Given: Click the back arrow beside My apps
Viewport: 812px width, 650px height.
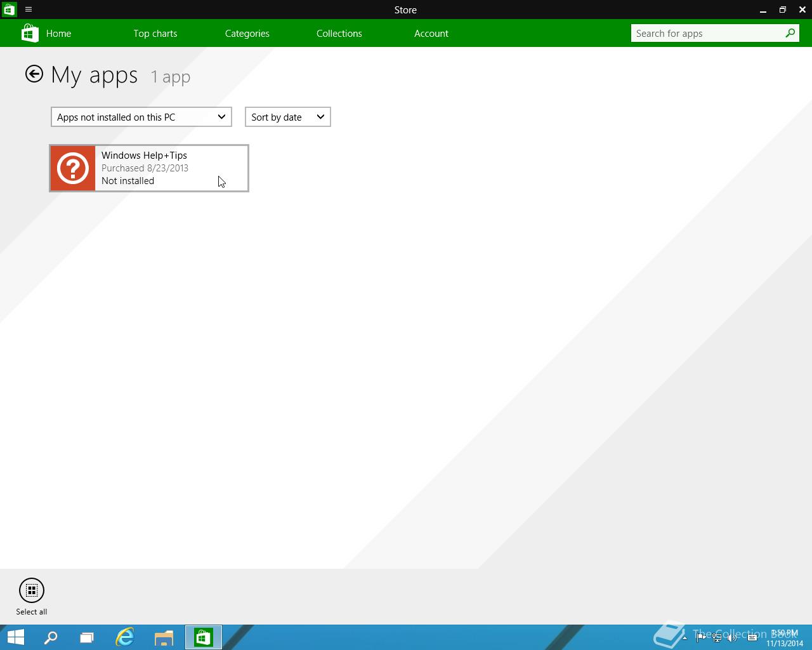Looking at the screenshot, I should coord(34,74).
